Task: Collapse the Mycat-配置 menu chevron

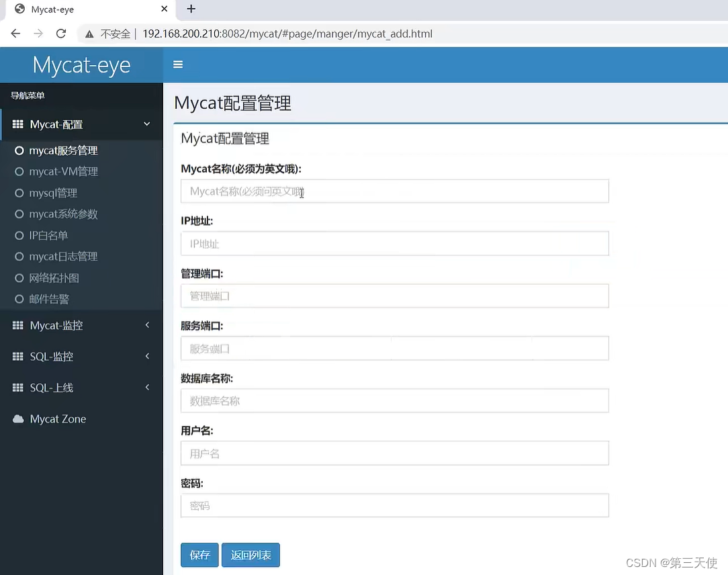Action: click(x=146, y=124)
